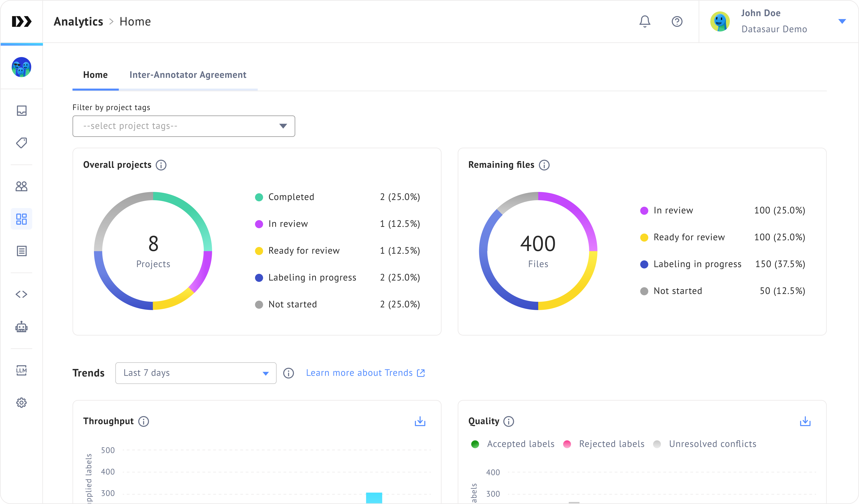The width and height of the screenshot is (859, 504).
Task: Click the notification bell icon
Action: pyautogui.click(x=645, y=21)
